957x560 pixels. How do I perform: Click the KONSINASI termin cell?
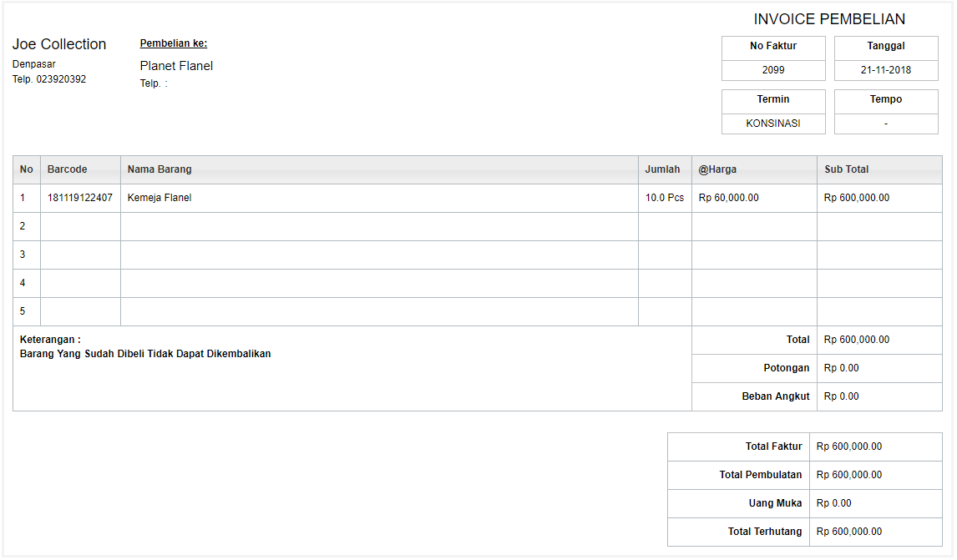pyautogui.click(x=773, y=124)
